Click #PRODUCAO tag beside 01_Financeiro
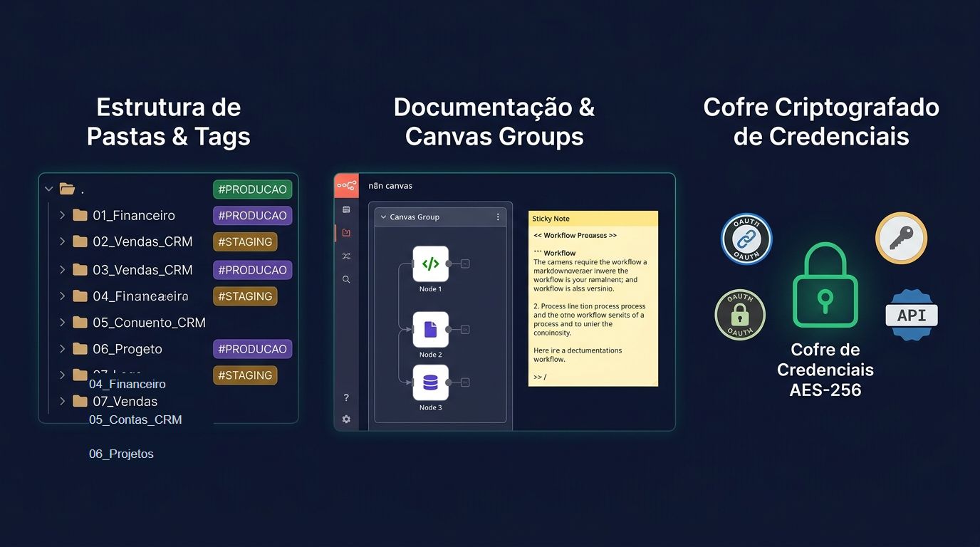Viewport: 980px width, 547px height. click(x=252, y=216)
